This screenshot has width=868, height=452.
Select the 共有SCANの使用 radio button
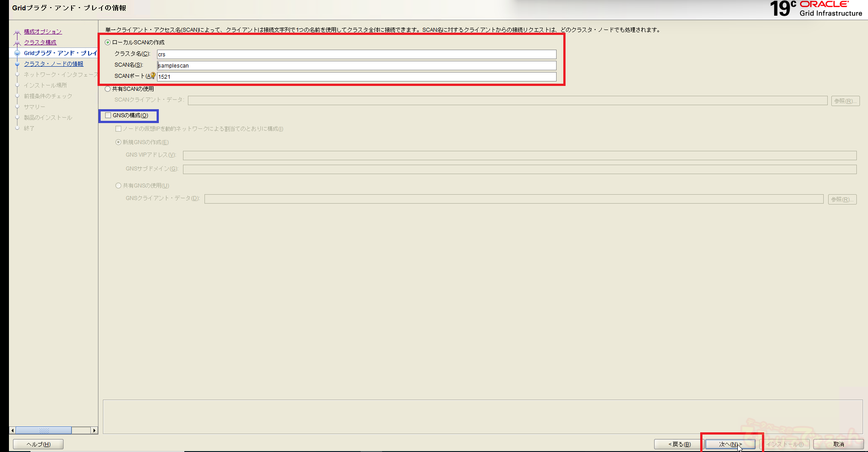point(108,89)
